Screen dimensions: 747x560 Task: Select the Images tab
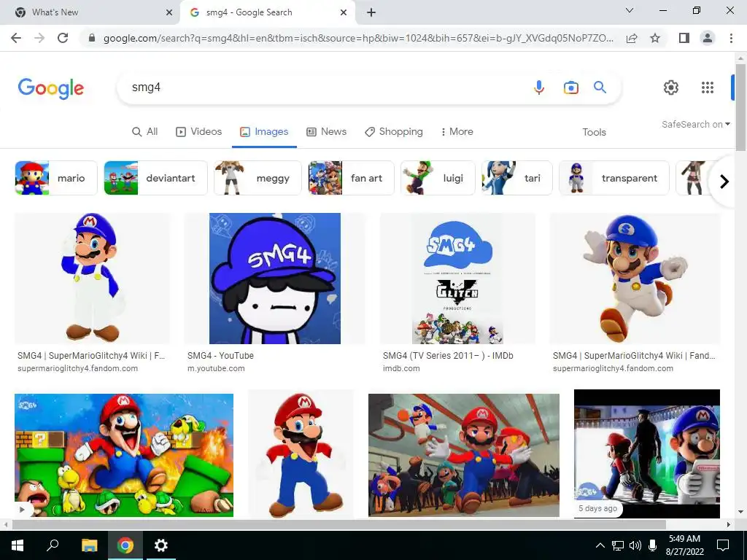(x=264, y=131)
